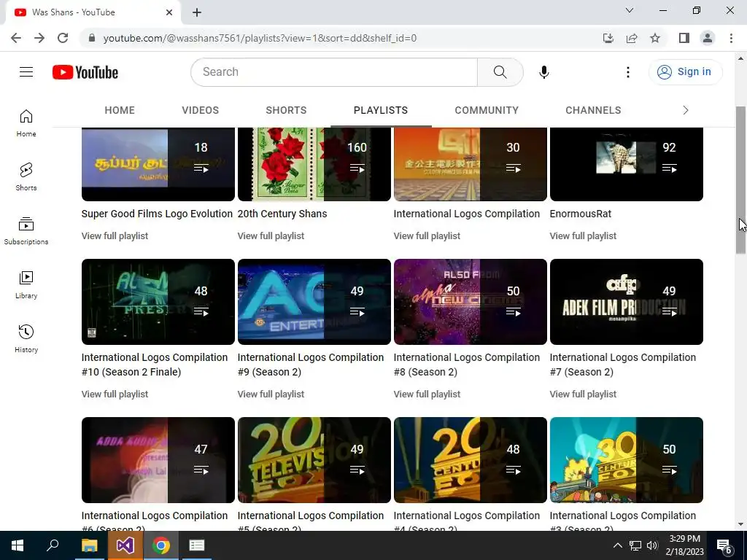This screenshot has height=560, width=747.
Task: Open a new browser tab
Action: (x=197, y=13)
